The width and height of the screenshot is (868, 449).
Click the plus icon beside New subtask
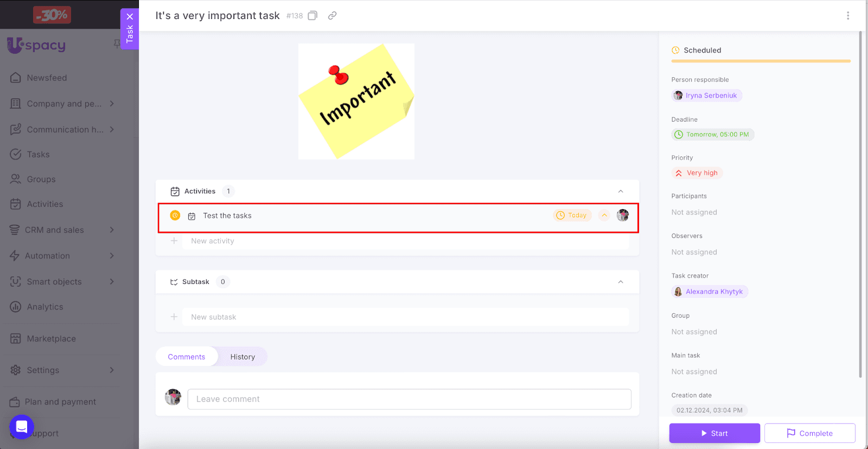click(x=174, y=317)
